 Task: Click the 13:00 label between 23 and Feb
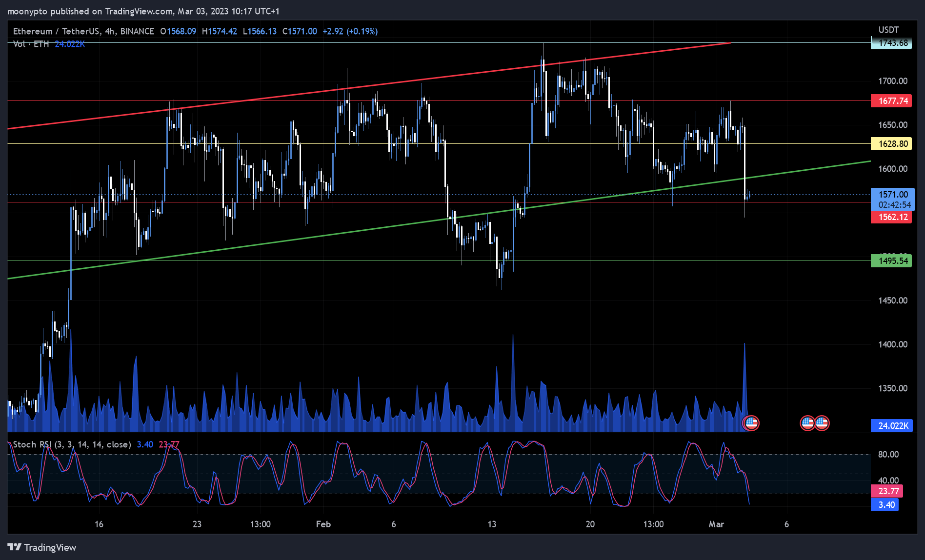tap(261, 524)
